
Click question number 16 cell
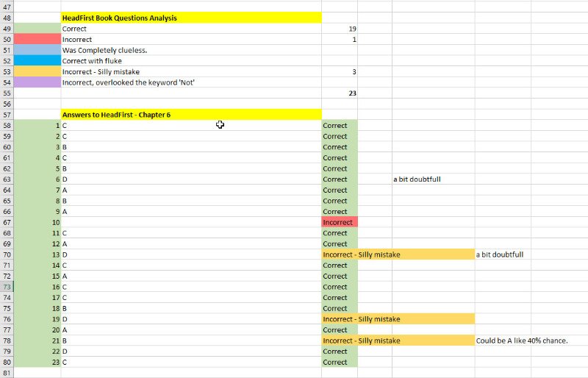click(x=37, y=287)
